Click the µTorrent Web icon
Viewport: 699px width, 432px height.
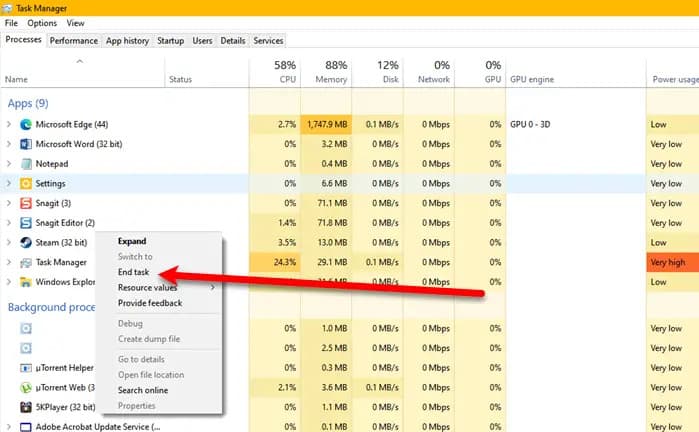point(26,387)
